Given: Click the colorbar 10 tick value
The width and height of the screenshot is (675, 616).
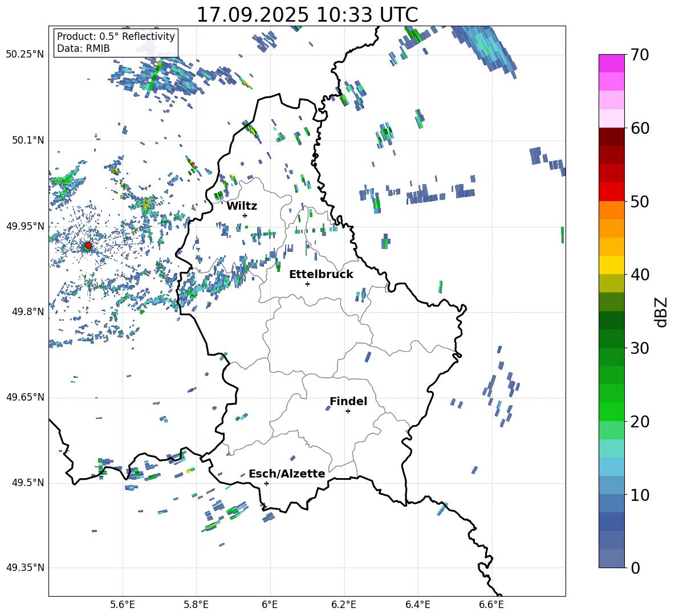Looking at the screenshot, I should [x=640, y=495].
